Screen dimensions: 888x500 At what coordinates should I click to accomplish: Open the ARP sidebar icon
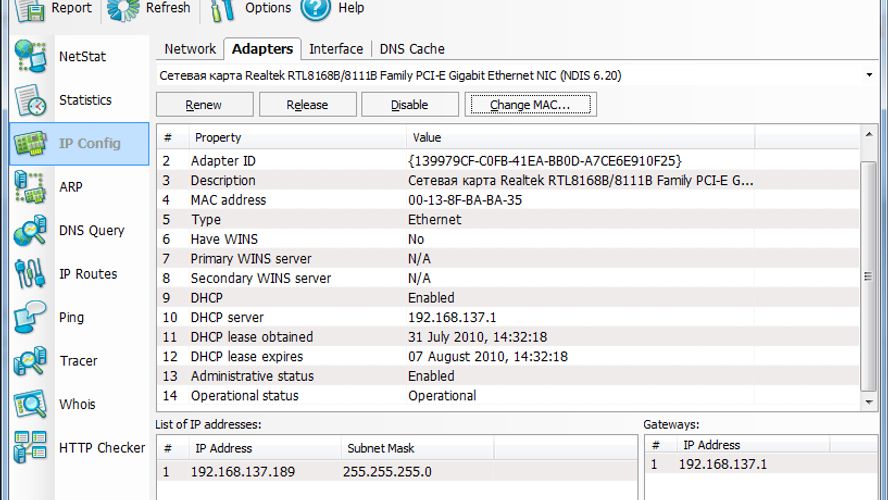[30, 187]
